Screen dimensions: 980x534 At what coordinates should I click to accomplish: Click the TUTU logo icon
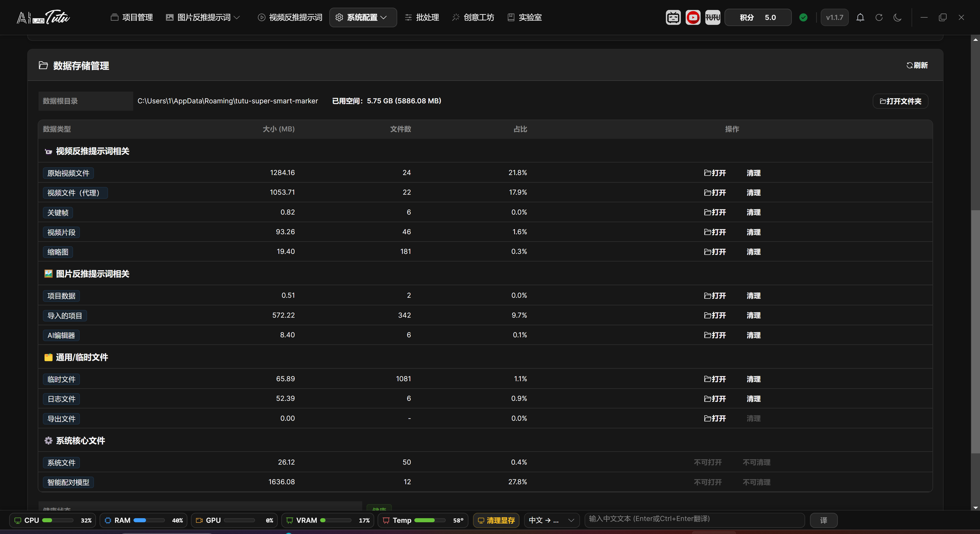pyautogui.click(x=712, y=18)
